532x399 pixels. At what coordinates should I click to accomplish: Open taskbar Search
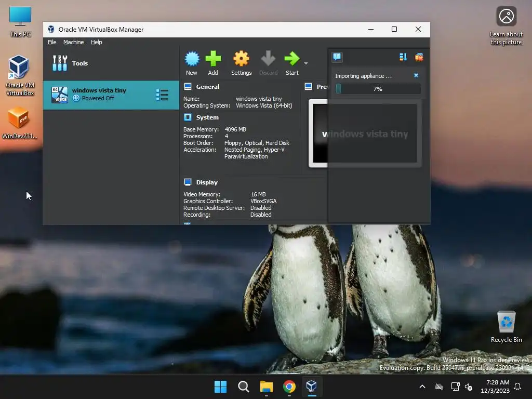tap(243, 387)
